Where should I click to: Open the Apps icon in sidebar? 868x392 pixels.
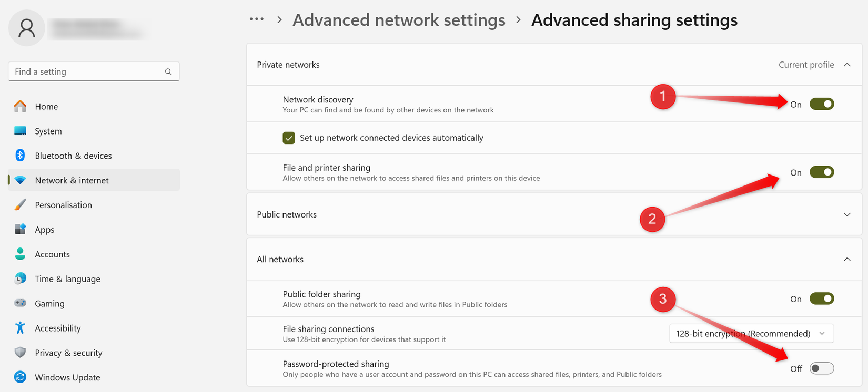(20, 229)
